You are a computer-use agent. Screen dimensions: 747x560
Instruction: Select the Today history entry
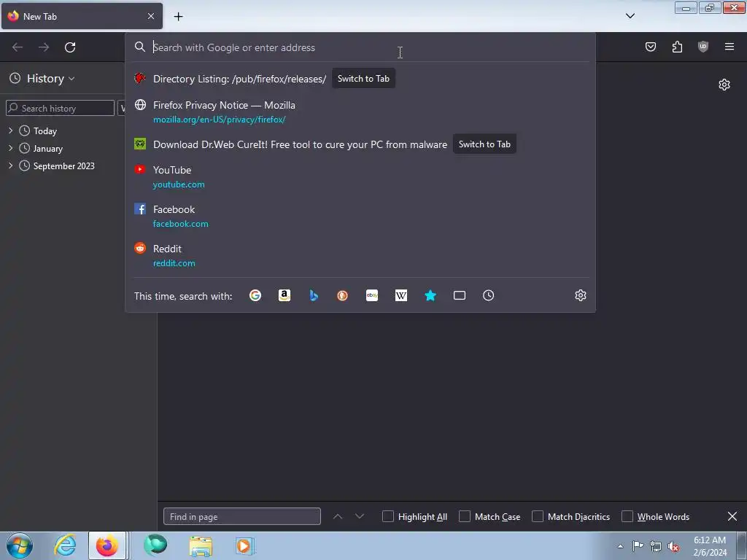coord(44,131)
